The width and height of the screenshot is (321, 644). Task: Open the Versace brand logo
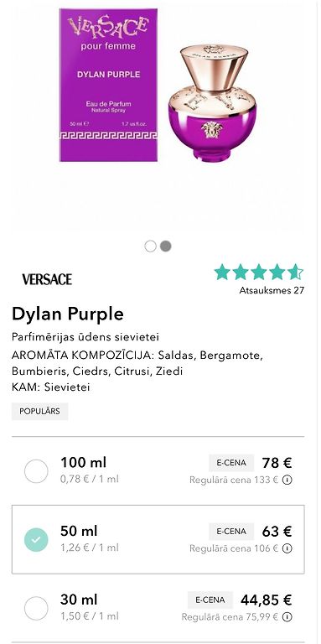tap(47, 280)
